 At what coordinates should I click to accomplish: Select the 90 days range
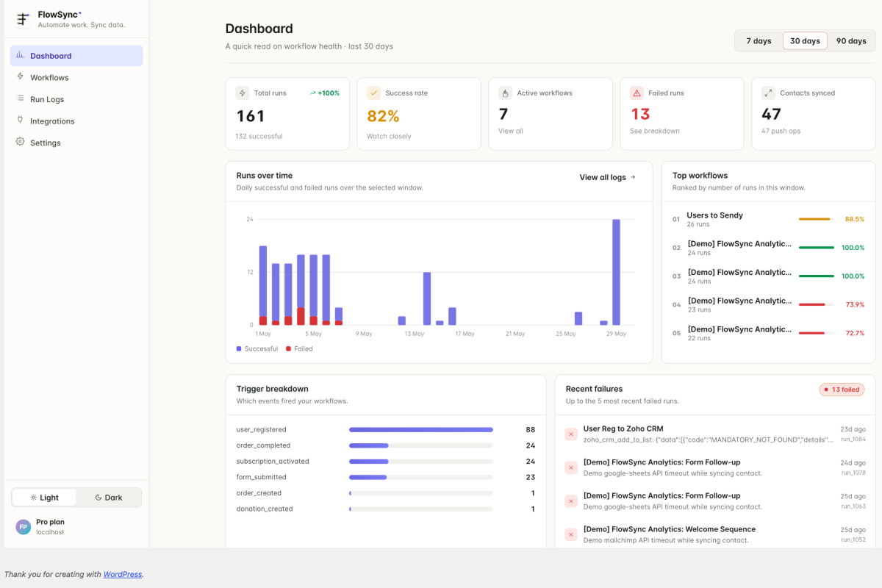(851, 41)
